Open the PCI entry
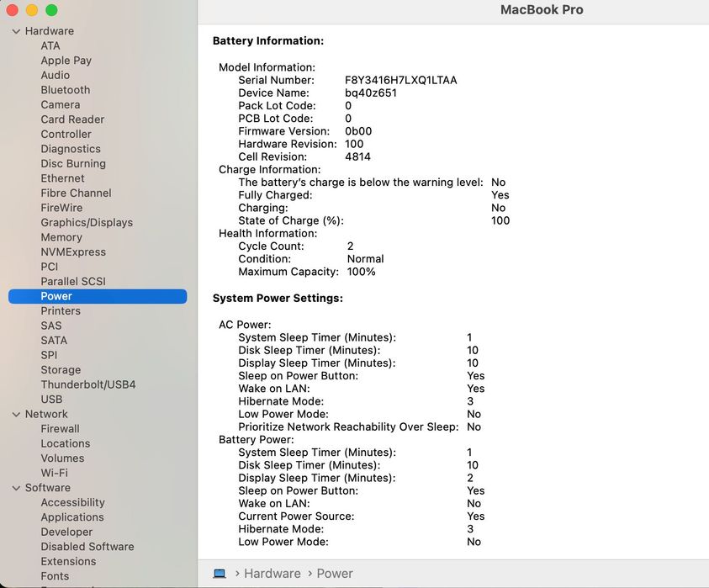Screen dimensions: 709x588 coord(50,267)
